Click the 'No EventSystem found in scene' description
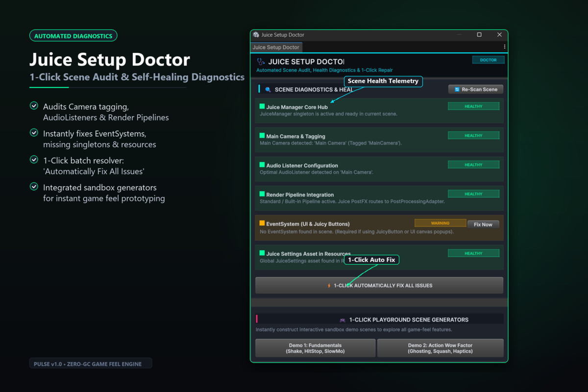Image resolution: width=588 pixels, height=392 pixels. [x=357, y=231]
